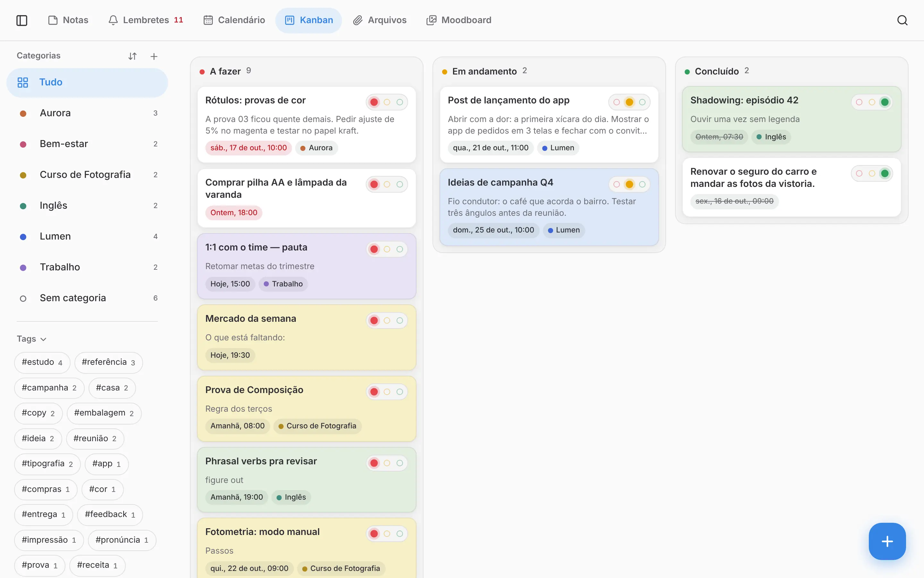924x578 pixels.
Task: Set Shadowing: episódio 42 to yellow status
Action: coord(872,102)
